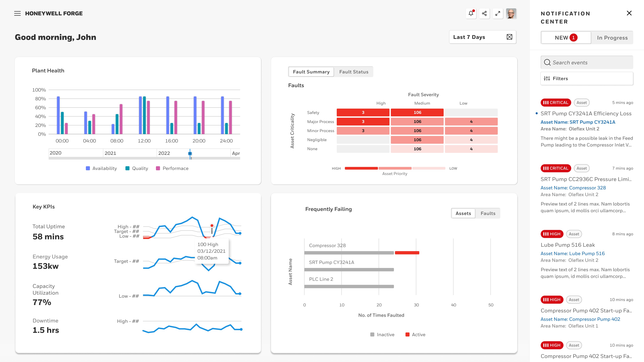Image resolution: width=644 pixels, height=362 pixels.
Task: Open the hamburger navigation menu
Action: pos(17,13)
